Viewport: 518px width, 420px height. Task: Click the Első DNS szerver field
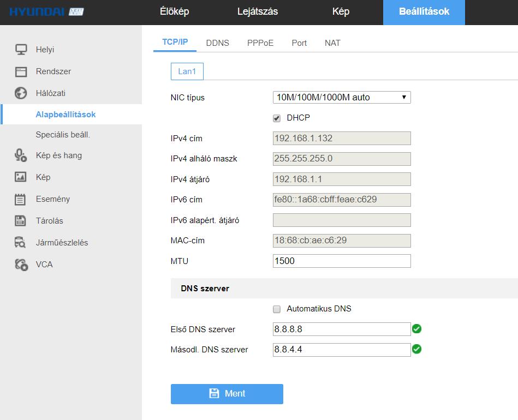(342, 329)
